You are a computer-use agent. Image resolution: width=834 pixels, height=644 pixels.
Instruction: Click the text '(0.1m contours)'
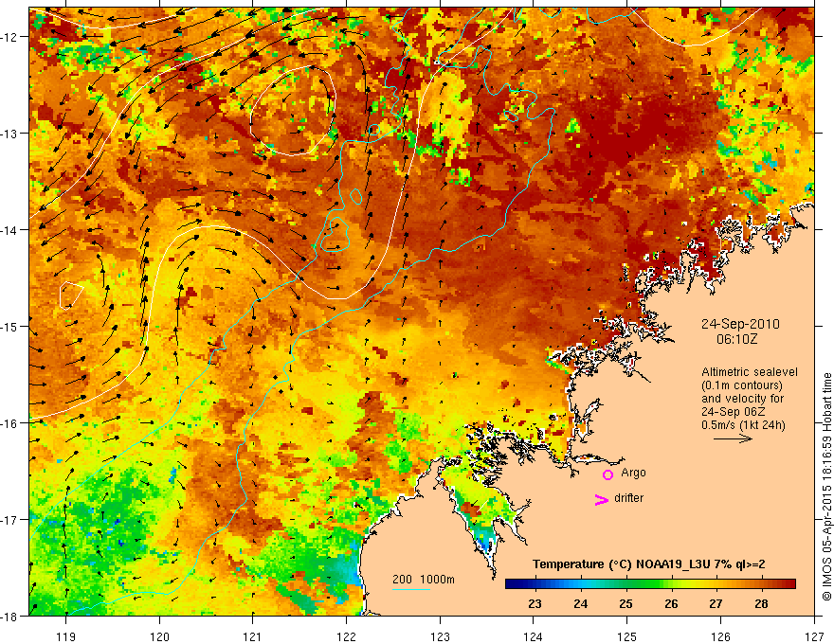tap(742, 385)
